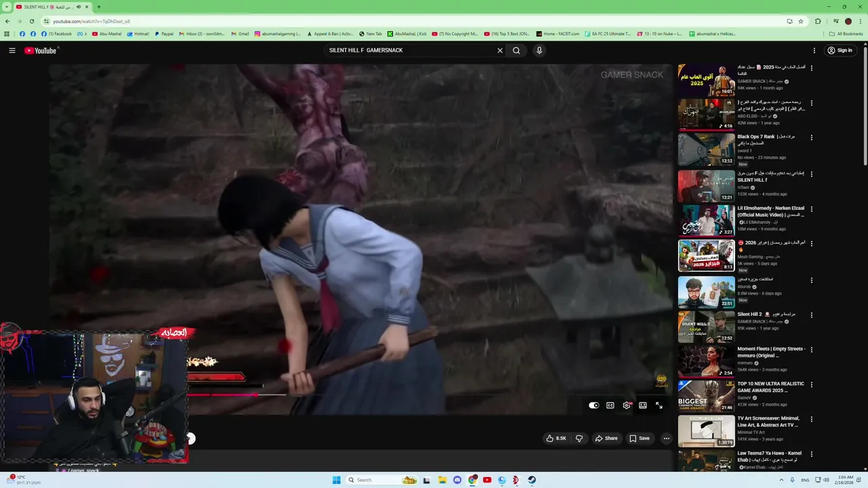The height and width of the screenshot is (488, 868).
Task: Dislike the video with the thumbs-down button
Action: [x=579, y=439]
